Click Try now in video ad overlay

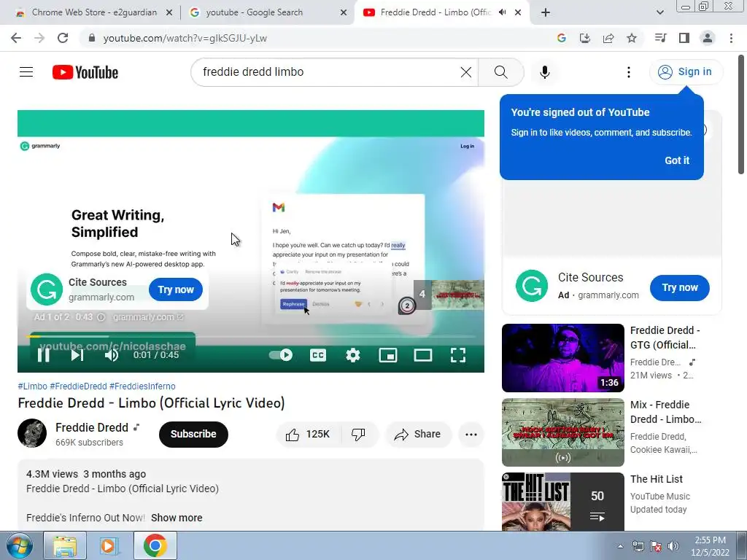point(176,289)
